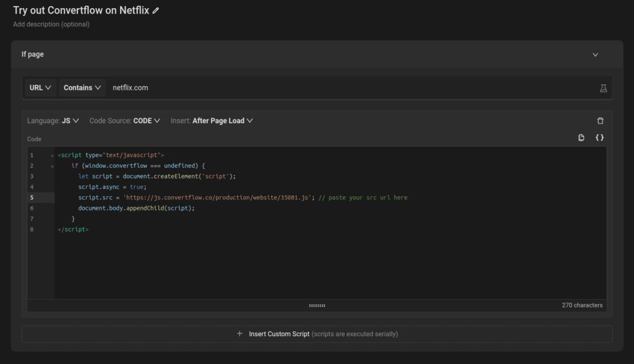Screen dimensions: 634x364
Task: Click the window.convertflow undefined condition line
Action: 138,166
